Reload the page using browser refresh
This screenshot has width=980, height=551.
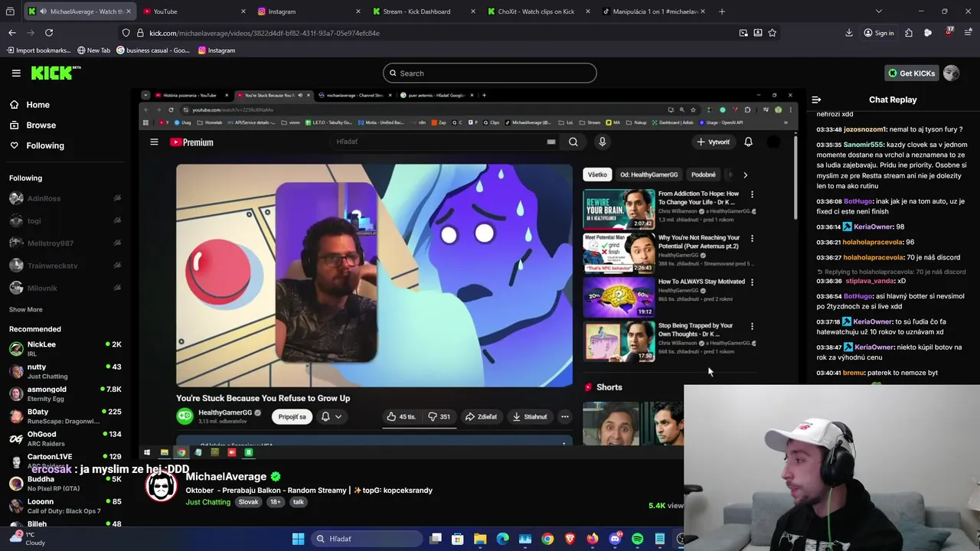[x=49, y=33]
